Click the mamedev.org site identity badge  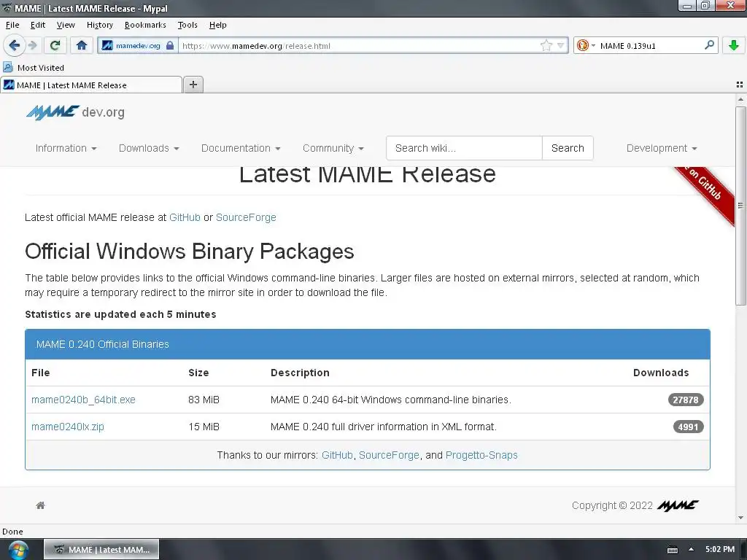click(138, 46)
